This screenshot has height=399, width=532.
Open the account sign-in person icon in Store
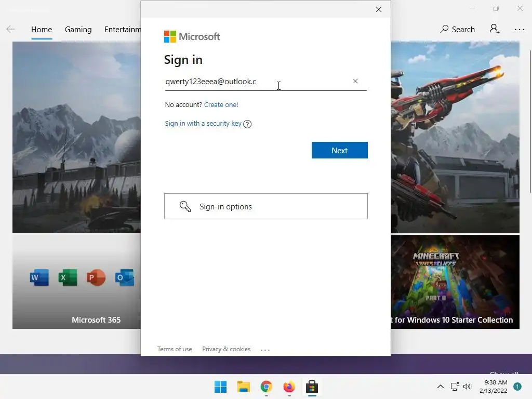click(x=495, y=29)
